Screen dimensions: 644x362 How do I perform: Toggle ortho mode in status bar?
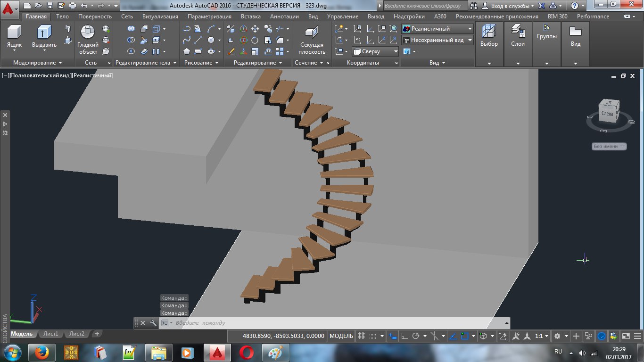click(x=405, y=336)
